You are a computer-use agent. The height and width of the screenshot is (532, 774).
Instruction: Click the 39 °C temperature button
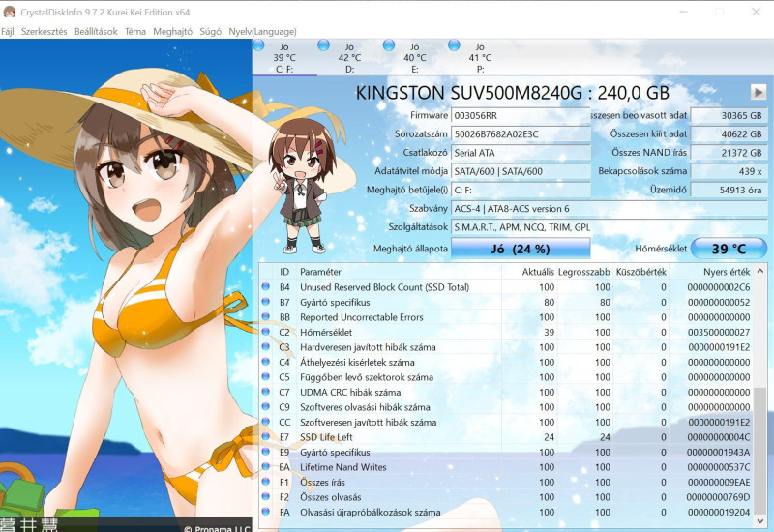coord(729,249)
